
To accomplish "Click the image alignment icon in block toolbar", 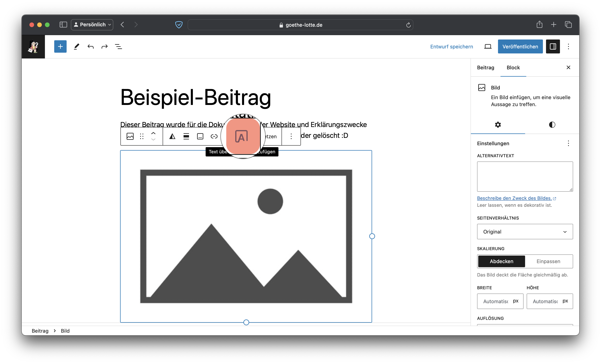I will tap(186, 136).
